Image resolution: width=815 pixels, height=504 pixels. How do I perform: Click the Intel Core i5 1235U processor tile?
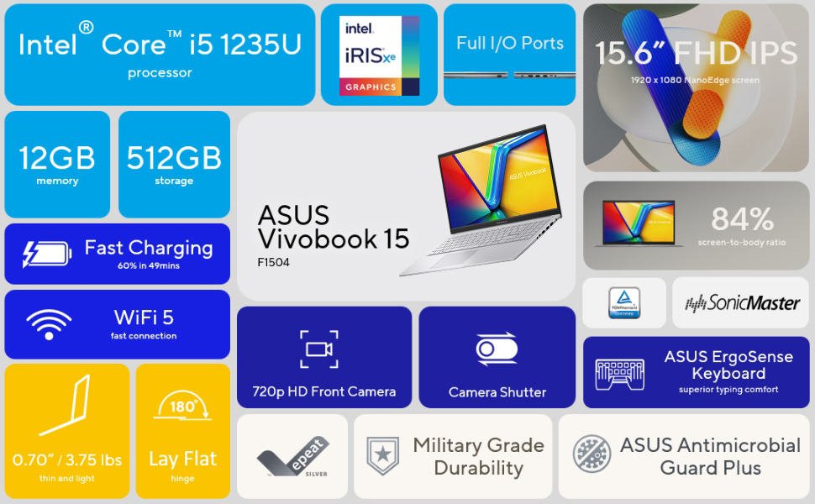click(160, 55)
